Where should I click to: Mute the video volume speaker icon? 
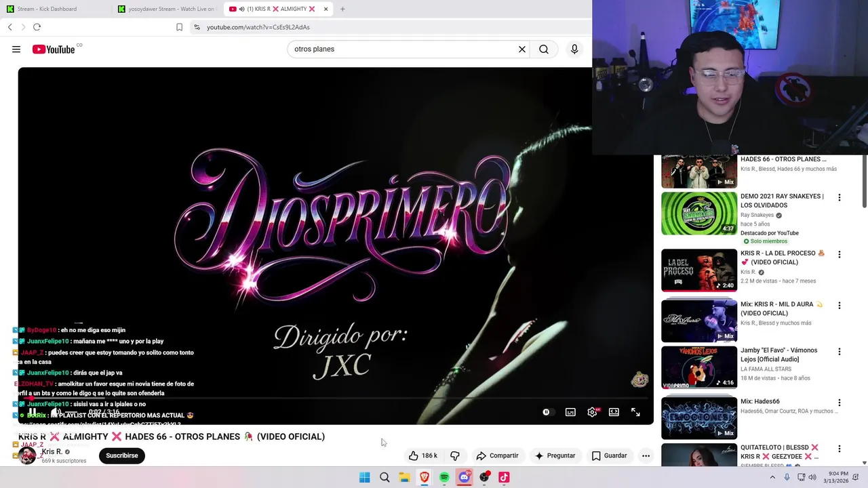(56, 411)
